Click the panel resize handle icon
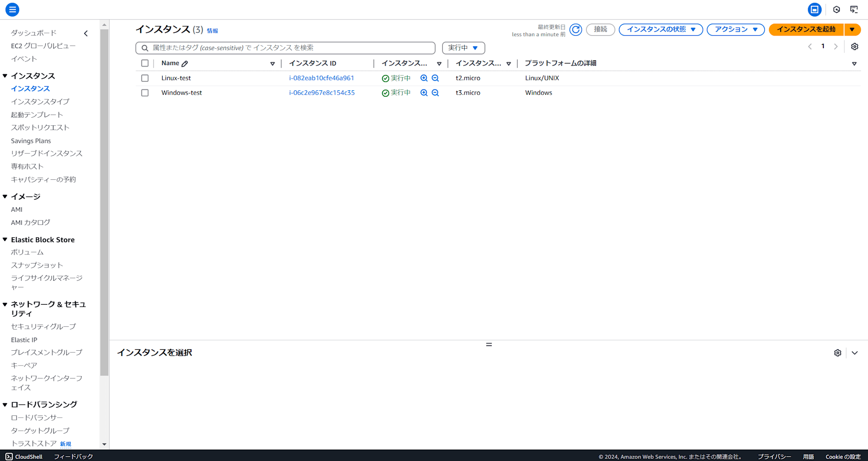This screenshot has width=868, height=461. point(489,344)
